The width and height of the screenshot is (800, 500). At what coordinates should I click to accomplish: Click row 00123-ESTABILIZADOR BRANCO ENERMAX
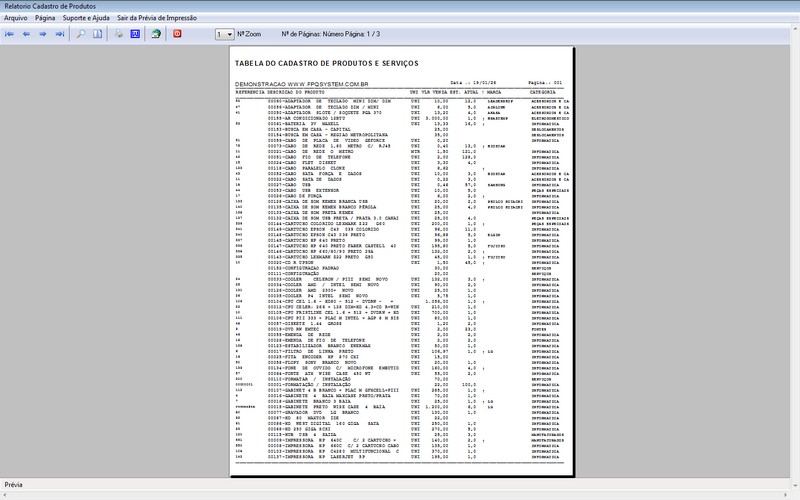[x=402, y=346]
